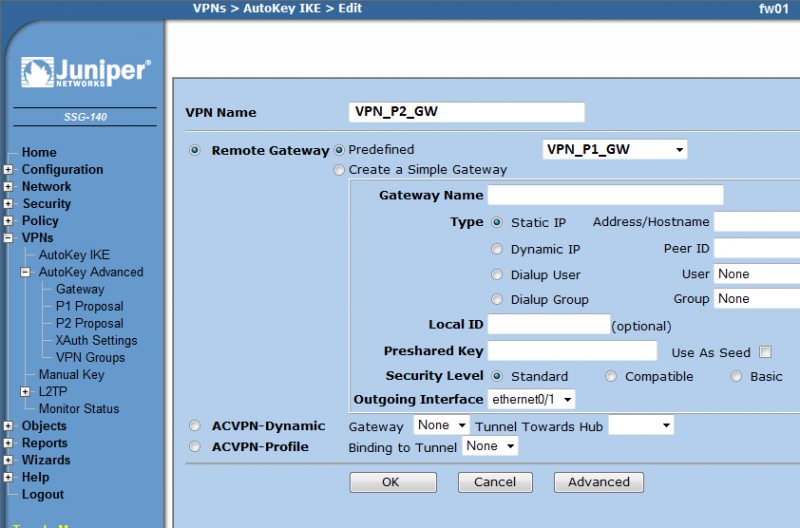The image size is (800, 528).
Task: Expand the Objects tree node
Action: pos(8,425)
